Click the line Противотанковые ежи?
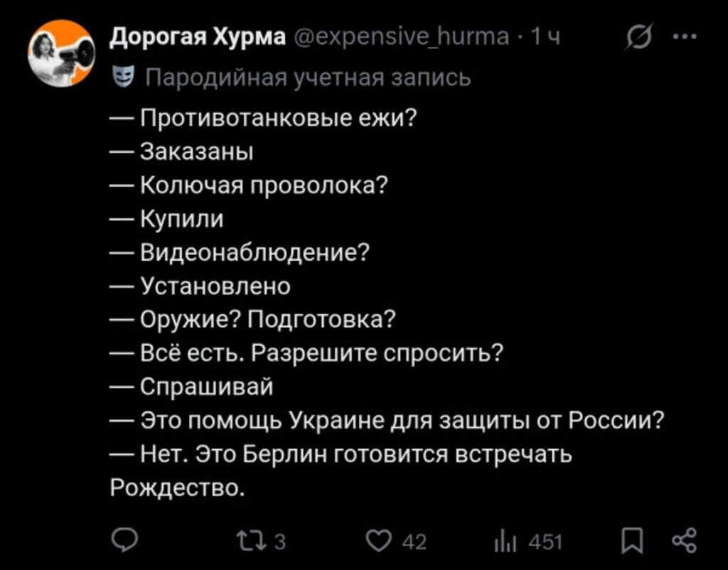 point(277,118)
